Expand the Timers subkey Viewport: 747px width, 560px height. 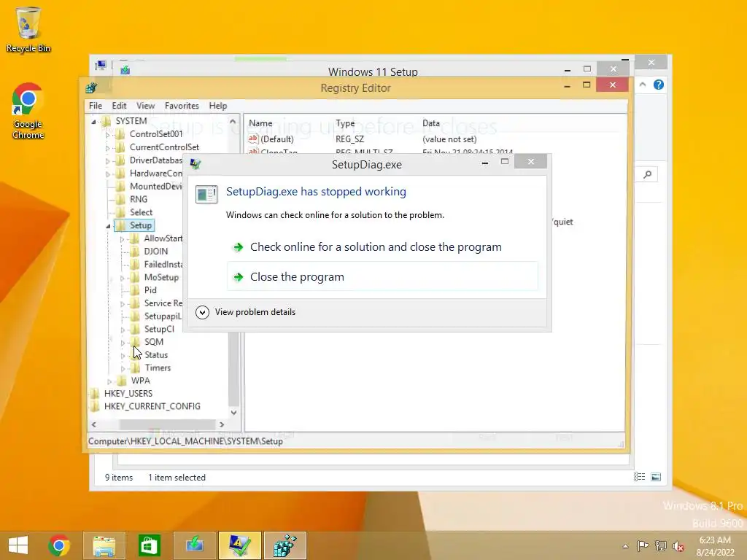[x=123, y=368]
